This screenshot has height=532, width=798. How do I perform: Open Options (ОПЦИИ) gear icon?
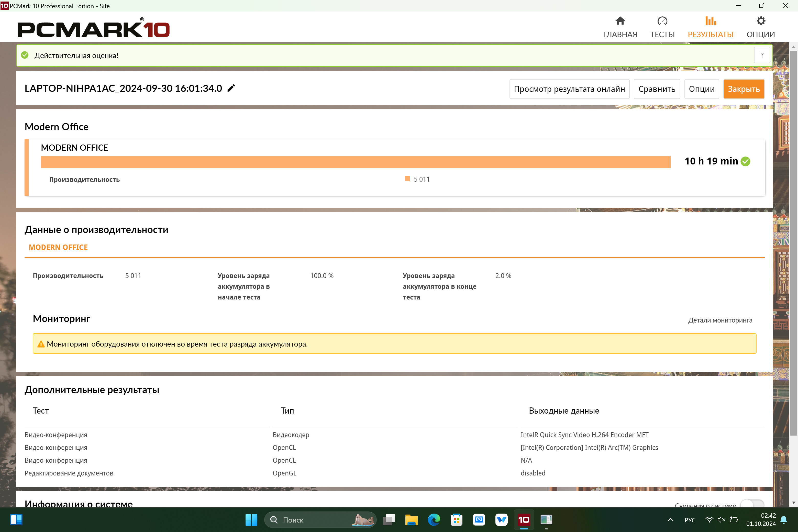tap(761, 27)
